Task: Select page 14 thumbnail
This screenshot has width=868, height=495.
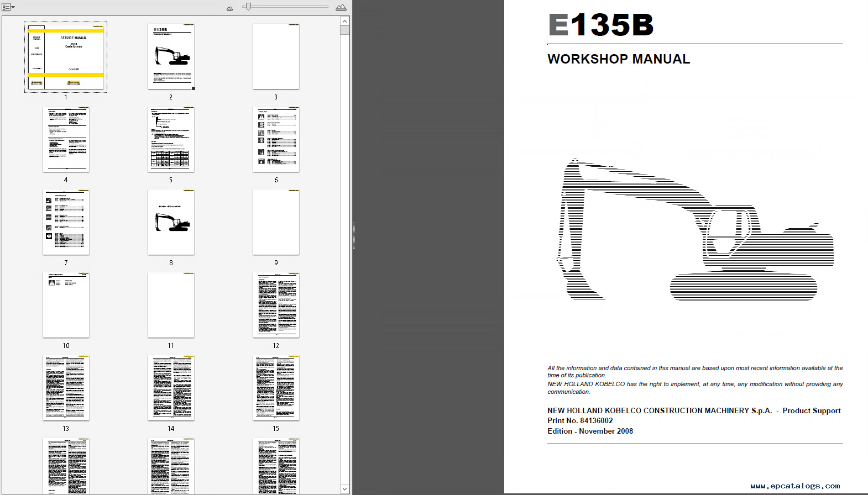Action: point(171,388)
